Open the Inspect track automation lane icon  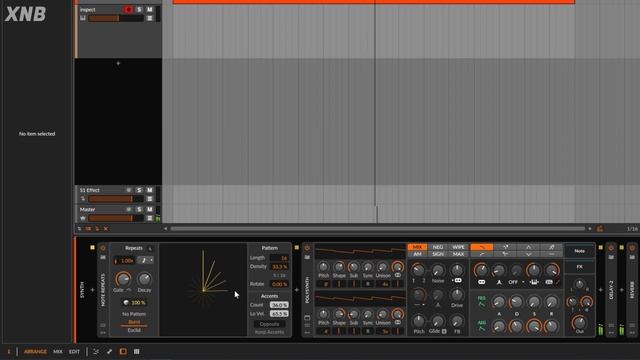(x=150, y=18)
